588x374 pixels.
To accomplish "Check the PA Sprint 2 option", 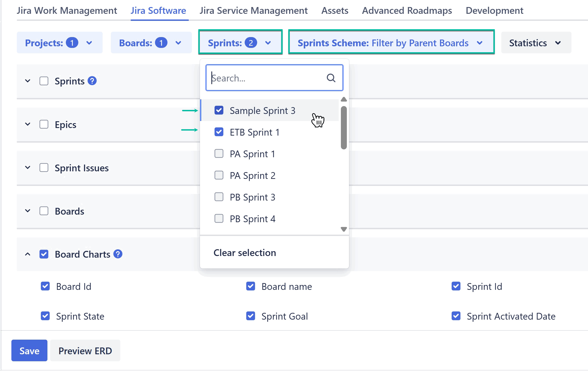I will click(x=219, y=175).
